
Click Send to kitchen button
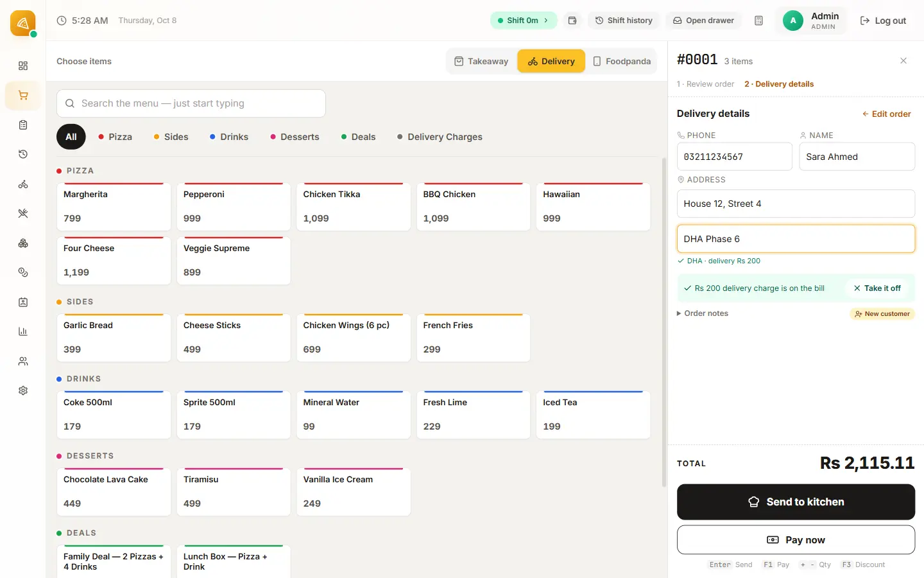click(796, 502)
